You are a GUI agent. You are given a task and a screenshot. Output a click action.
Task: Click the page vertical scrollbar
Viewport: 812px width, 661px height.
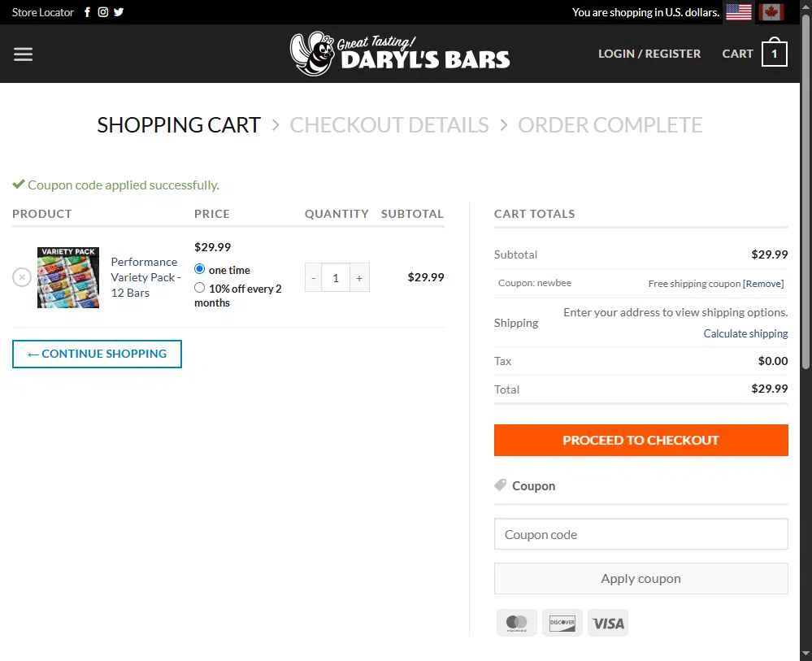805,192
